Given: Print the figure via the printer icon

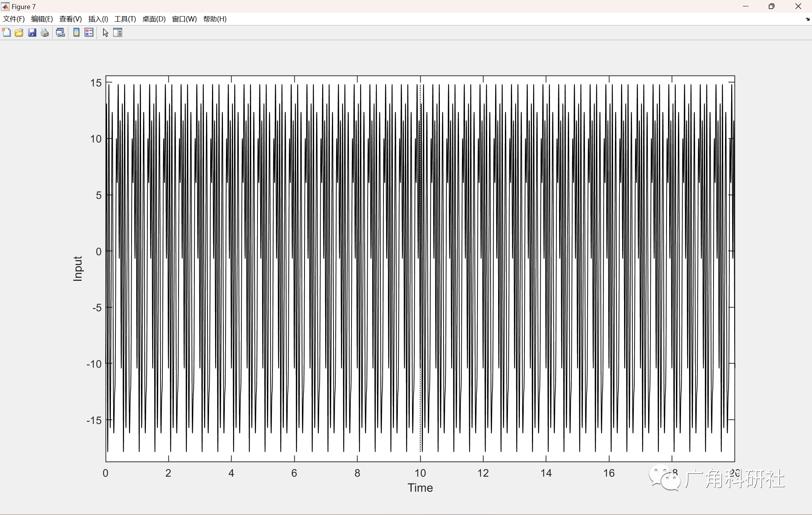Looking at the screenshot, I should [45, 33].
